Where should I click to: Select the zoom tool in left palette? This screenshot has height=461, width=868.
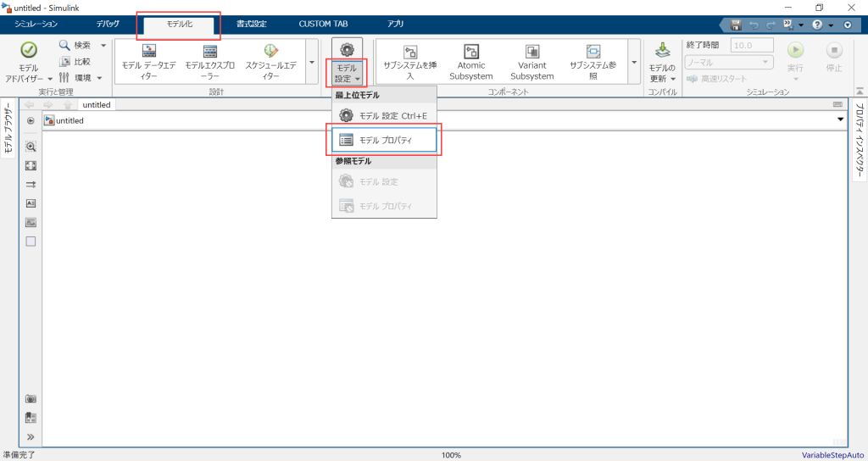tap(31, 147)
